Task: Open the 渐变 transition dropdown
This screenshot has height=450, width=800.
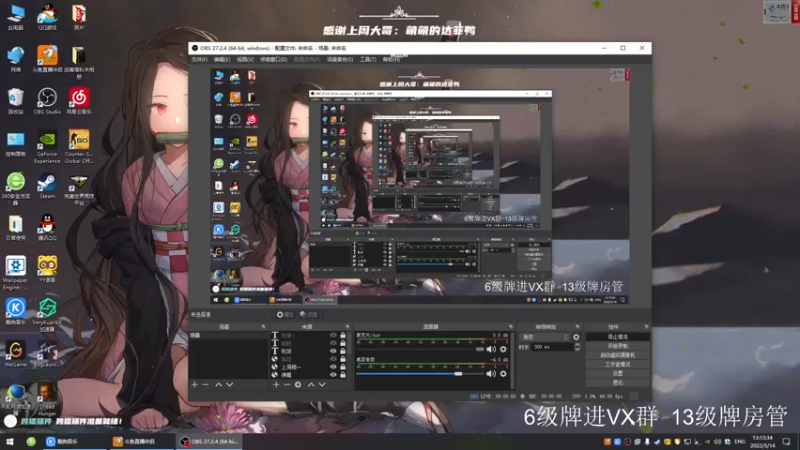Action: pos(544,337)
